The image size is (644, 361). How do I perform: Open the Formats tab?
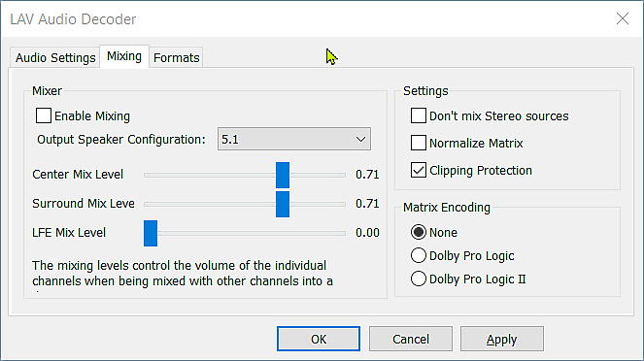[177, 58]
